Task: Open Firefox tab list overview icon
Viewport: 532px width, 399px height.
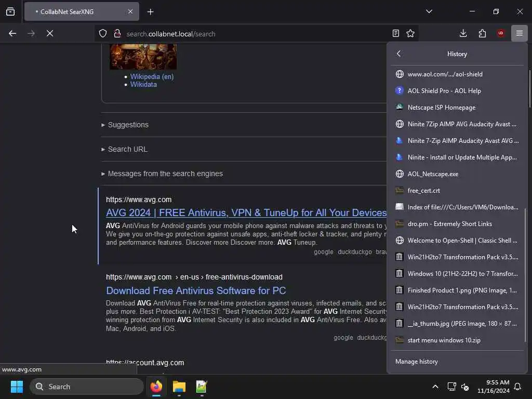Action: point(10,11)
